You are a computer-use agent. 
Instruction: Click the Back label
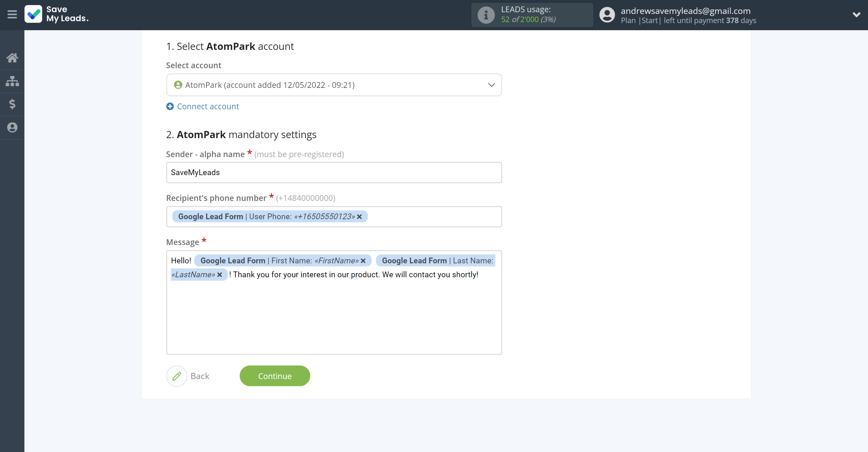pyautogui.click(x=200, y=376)
